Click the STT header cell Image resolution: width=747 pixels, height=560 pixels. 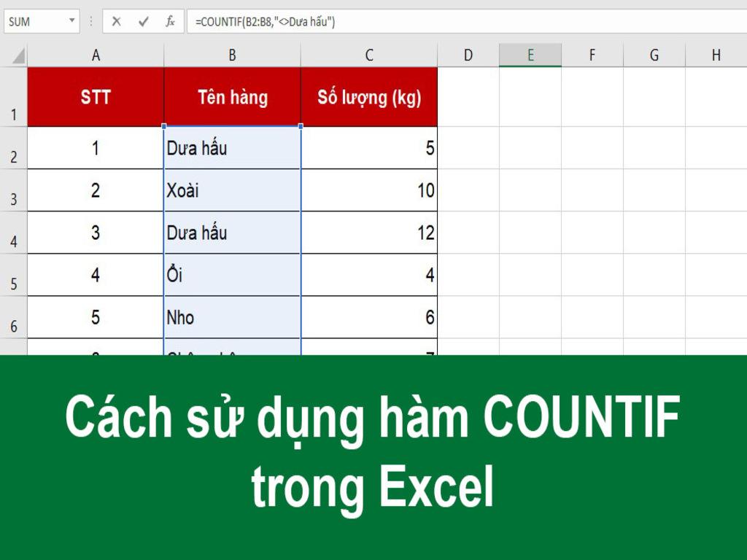tap(96, 97)
